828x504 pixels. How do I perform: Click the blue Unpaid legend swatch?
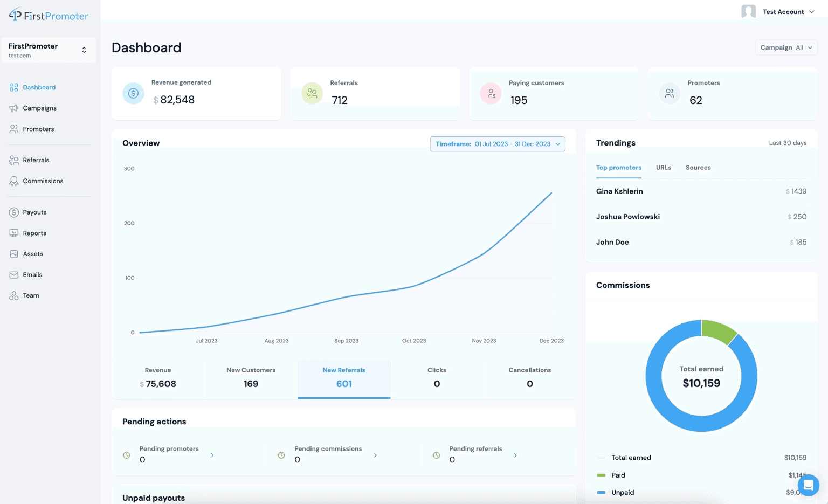602,493
